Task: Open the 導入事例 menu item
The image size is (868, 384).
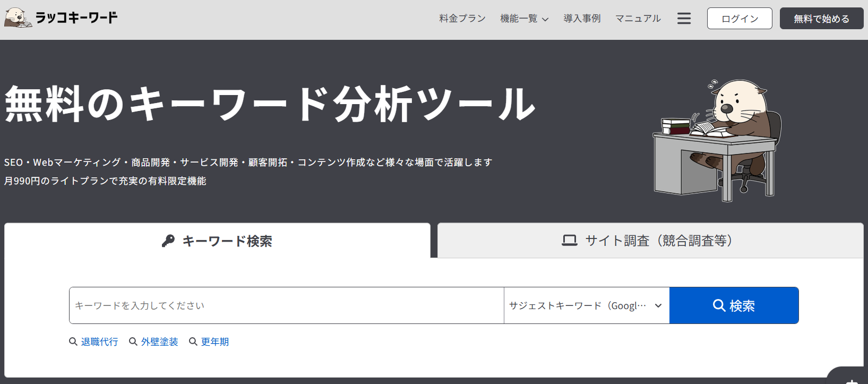Action: (x=582, y=19)
